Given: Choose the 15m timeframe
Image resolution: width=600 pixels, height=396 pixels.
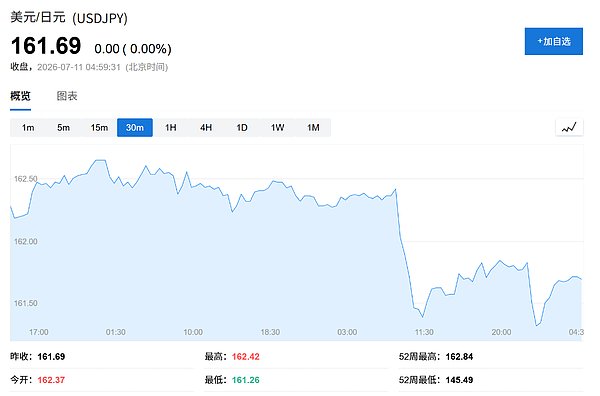Looking at the screenshot, I should 99,127.
